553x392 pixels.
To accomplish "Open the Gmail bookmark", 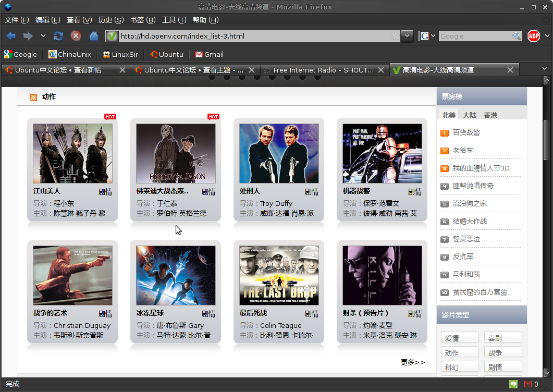I will (209, 54).
